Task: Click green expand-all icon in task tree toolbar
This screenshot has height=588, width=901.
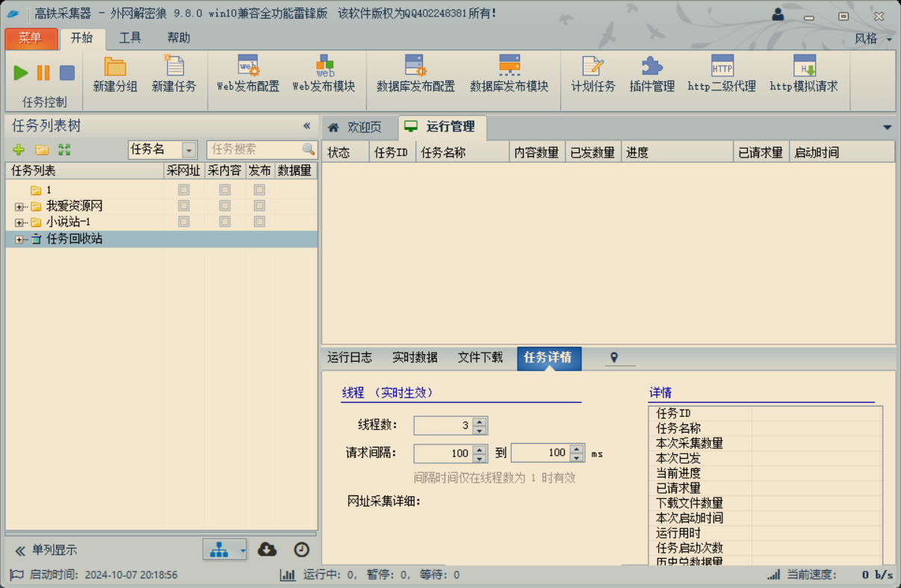Action: coord(64,150)
